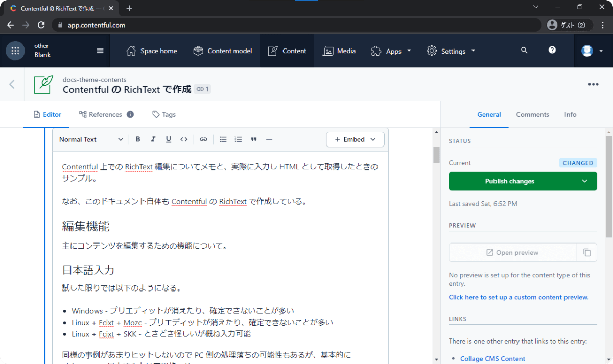Reload the browser page
Viewport: 613px width, 364px height.
(41, 25)
